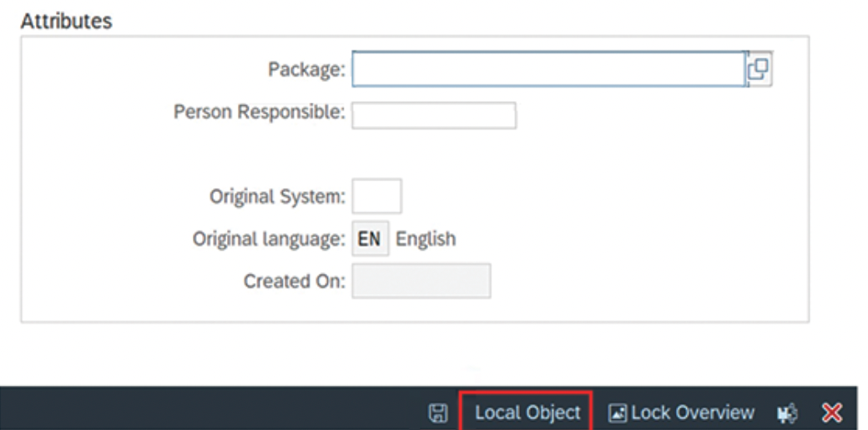The height and width of the screenshot is (430, 868).
Task: Click the Original language label
Action: pos(269,240)
